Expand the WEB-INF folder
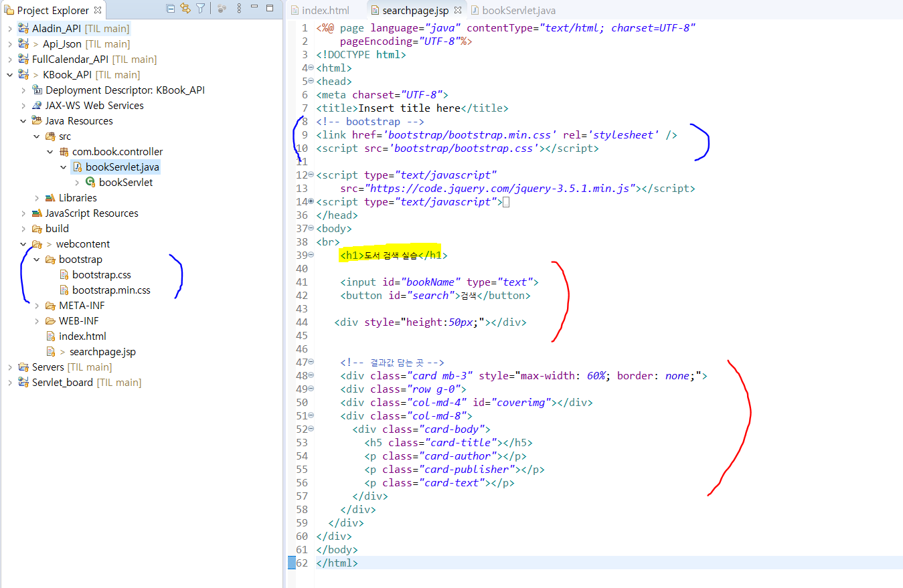This screenshot has height=588, width=903. point(37,321)
